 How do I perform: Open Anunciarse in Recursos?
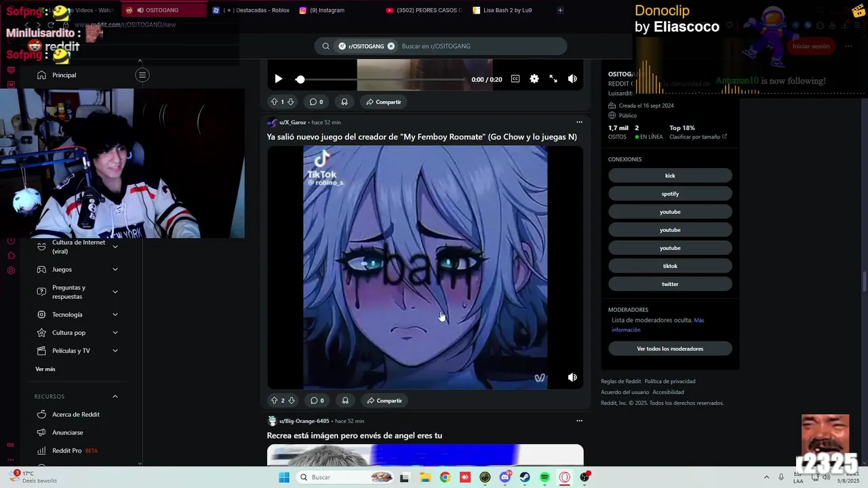point(68,432)
